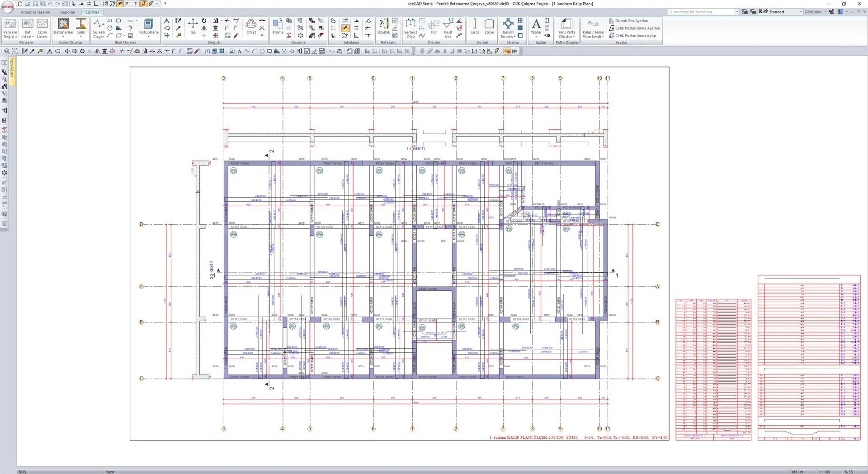The height and width of the screenshot is (474, 868).
Task: Toggle the highlighted snap mode in Yakalama
Action: [345, 28]
